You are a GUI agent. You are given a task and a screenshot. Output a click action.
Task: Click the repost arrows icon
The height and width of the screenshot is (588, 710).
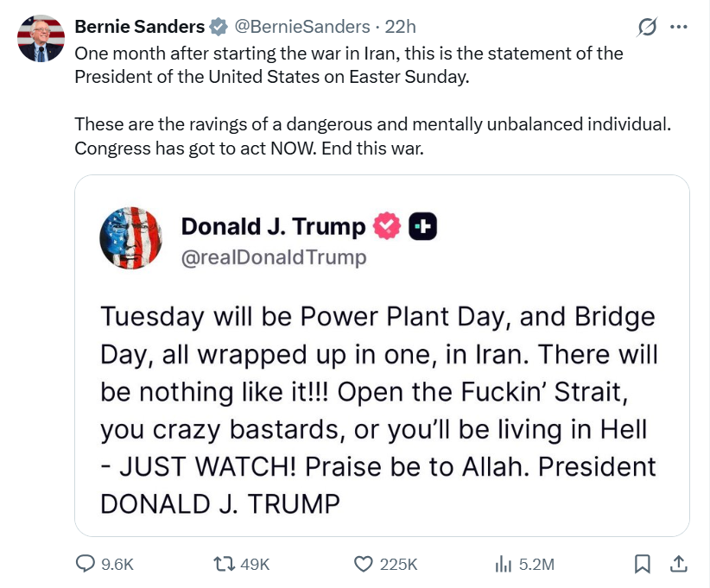[224, 564]
